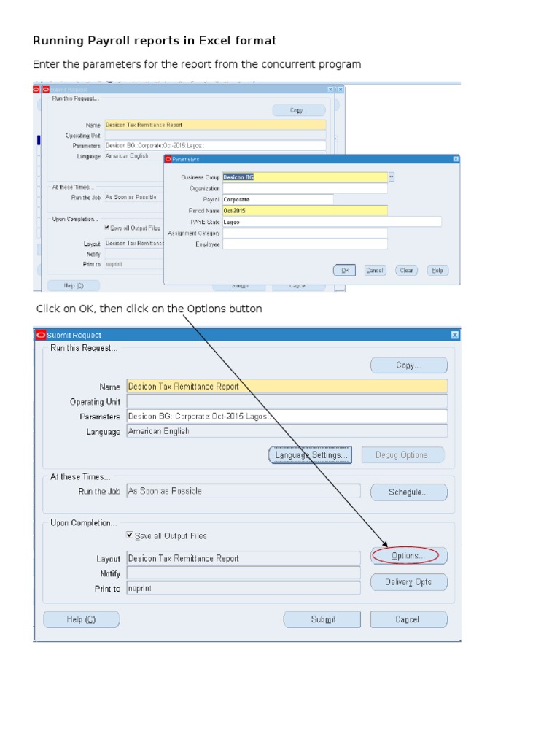The image size is (560, 747).
Task: Cancel the large Submit Request dialog
Action: coord(409,619)
